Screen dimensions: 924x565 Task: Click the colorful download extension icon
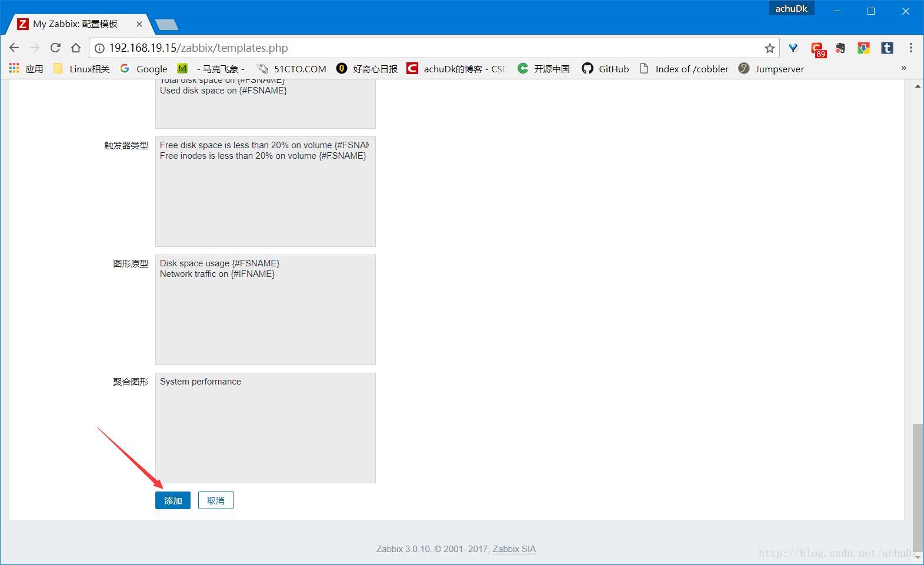point(863,48)
